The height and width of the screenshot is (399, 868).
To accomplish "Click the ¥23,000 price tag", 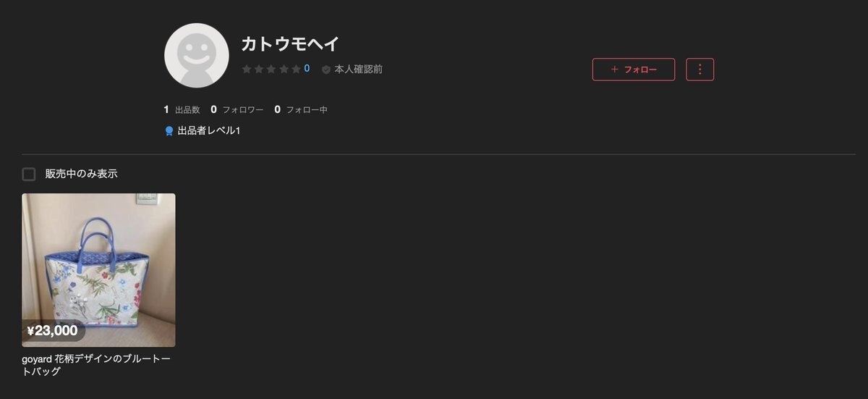I will (52, 331).
